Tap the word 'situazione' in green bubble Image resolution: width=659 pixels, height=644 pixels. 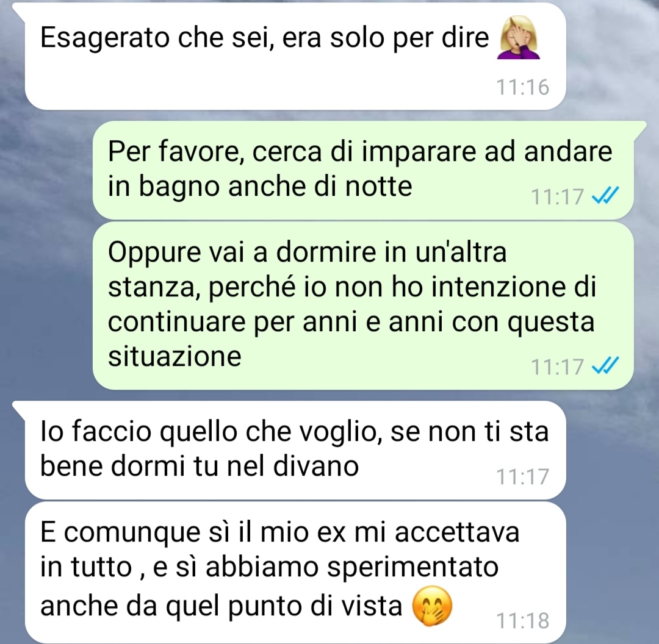(175, 357)
